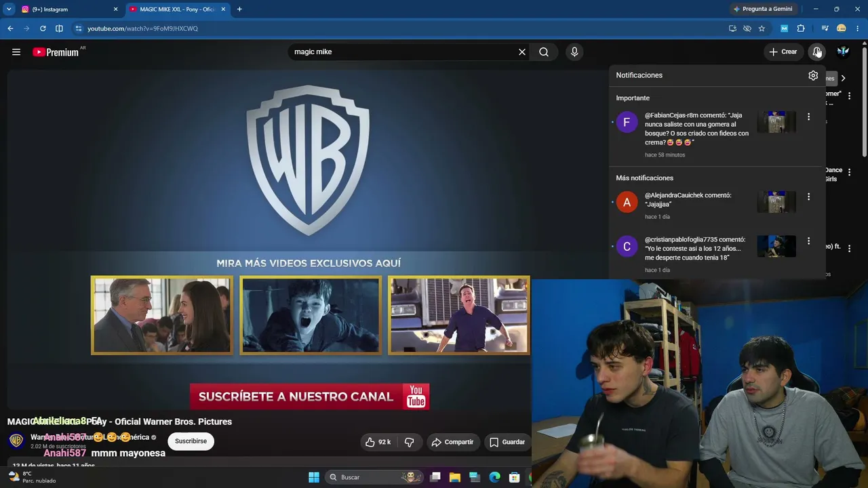Click SUSCRÍBETE A NUESTRO CANAL banner
This screenshot has height=488, width=868.
pos(309,396)
